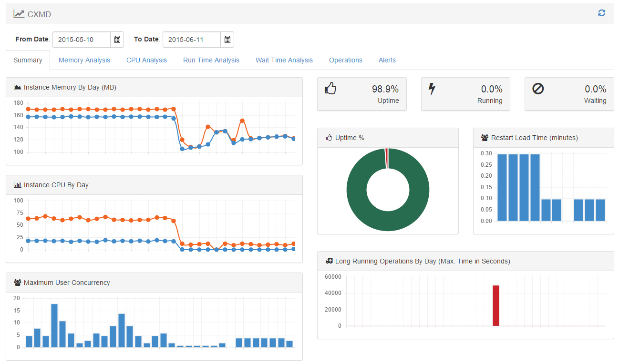Click the CXMD line chart icon
The image size is (619, 364).
tap(19, 14)
